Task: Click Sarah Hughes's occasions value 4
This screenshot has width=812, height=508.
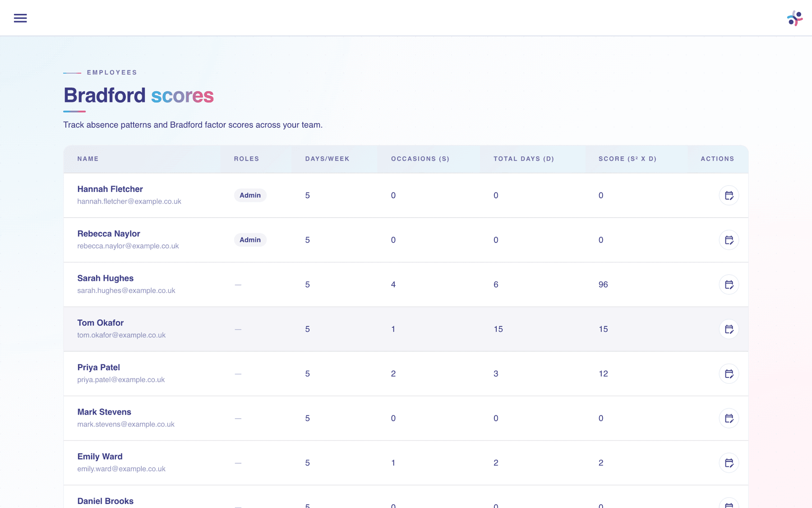Action: coord(393,284)
